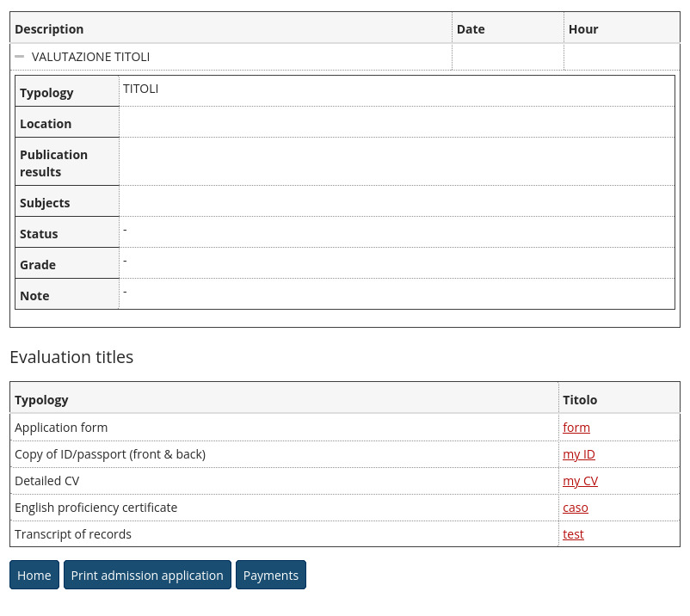This screenshot has height=616, width=690.
Task: Open the 'form' attachment link
Action: [x=576, y=428]
